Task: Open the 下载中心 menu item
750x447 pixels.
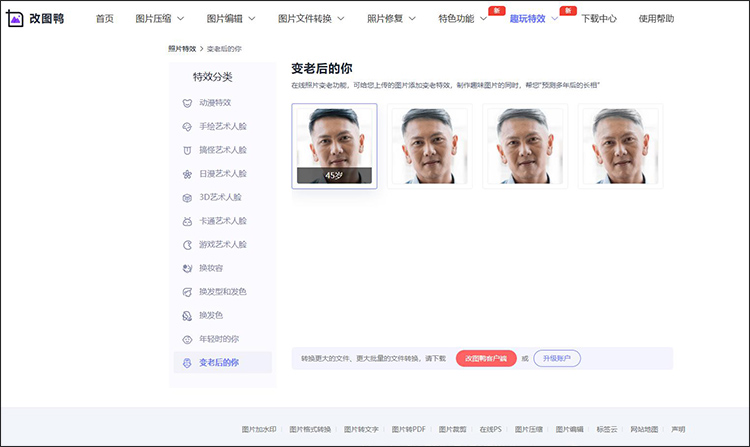Action: pyautogui.click(x=598, y=19)
